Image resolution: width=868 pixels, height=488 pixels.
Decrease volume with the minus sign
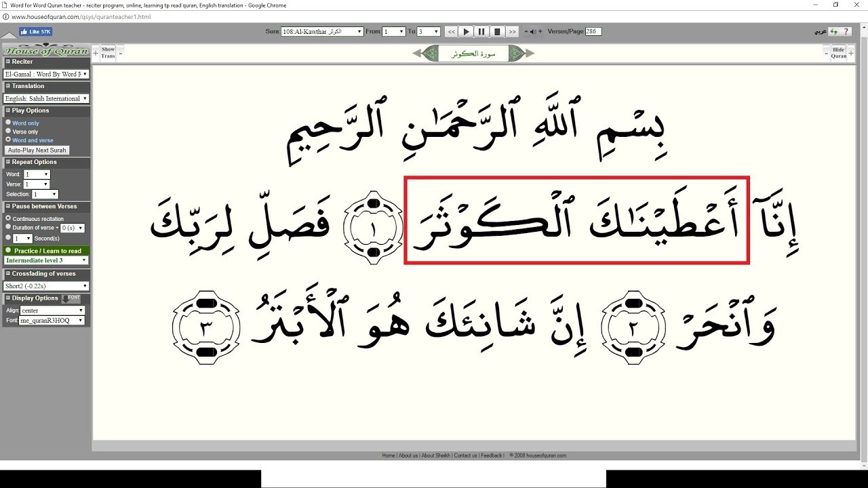[x=526, y=31]
